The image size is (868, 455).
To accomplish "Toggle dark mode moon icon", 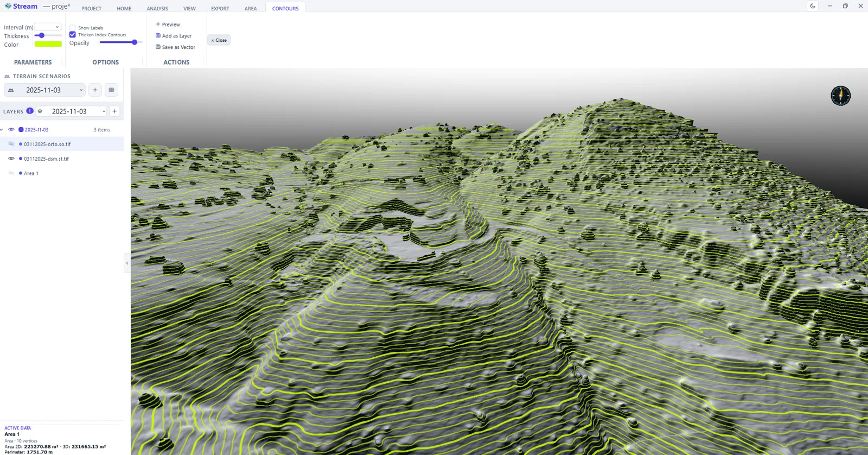I will click(813, 6).
